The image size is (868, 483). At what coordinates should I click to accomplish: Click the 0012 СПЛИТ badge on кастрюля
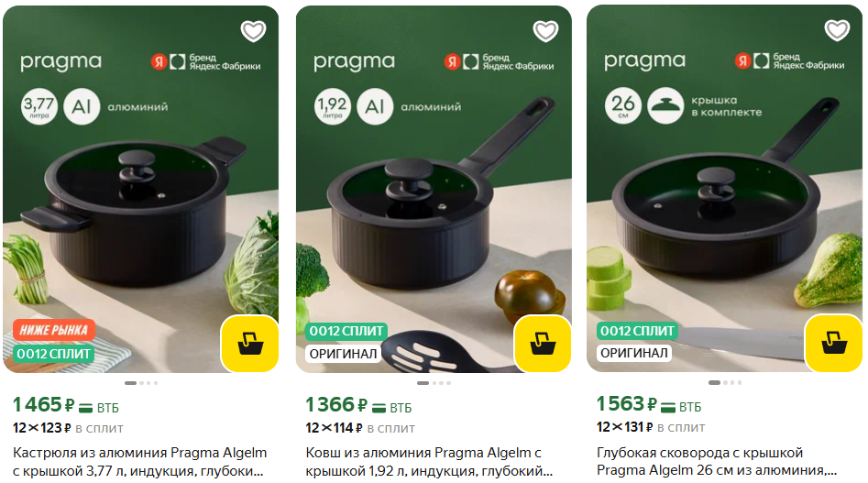pos(54,354)
